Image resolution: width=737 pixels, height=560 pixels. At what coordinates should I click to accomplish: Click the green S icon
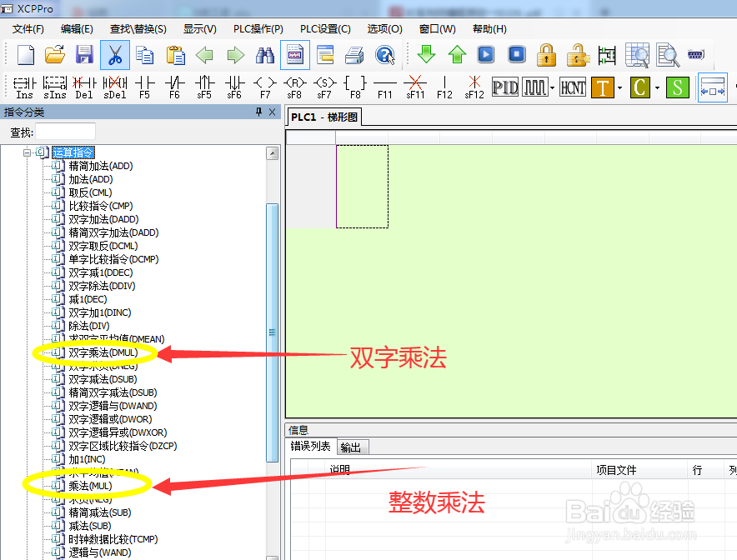point(677,87)
